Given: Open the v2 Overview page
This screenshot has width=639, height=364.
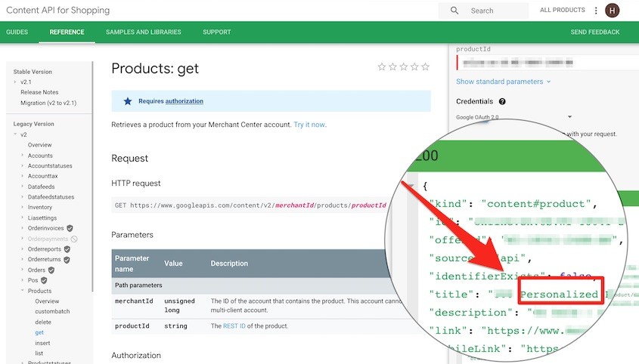Looking at the screenshot, I should click(x=39, y=144).
